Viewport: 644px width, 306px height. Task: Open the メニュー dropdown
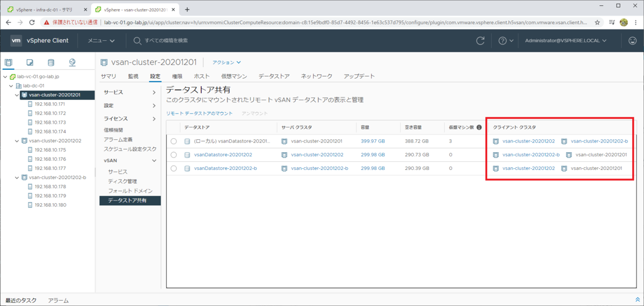point(101,41)
